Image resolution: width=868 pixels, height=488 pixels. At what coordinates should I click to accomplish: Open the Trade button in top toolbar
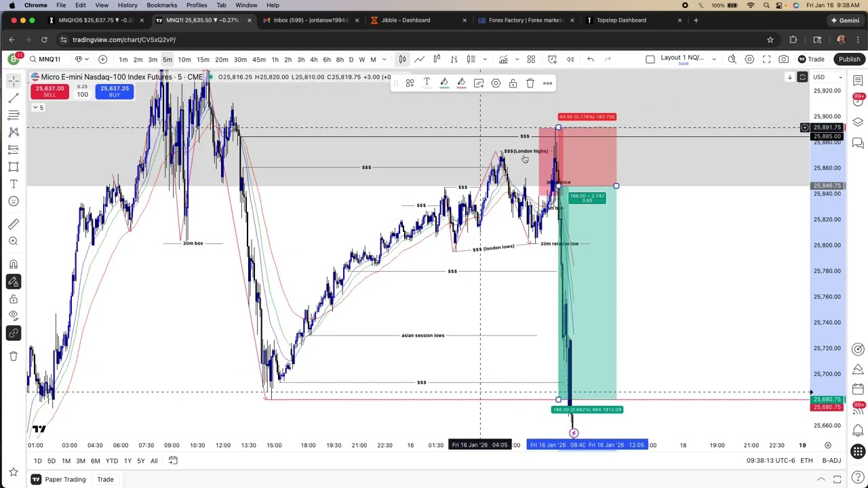click(811, 60)
